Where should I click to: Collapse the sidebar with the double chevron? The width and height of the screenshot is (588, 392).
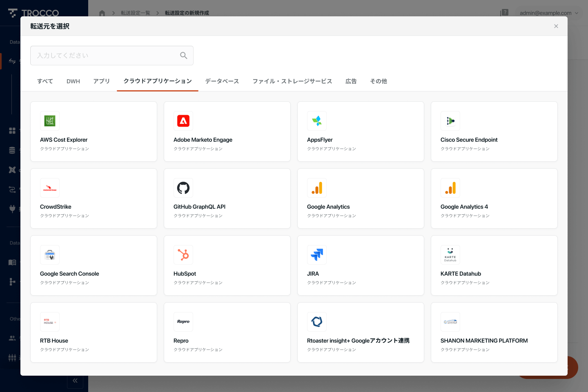pos(75,380)
